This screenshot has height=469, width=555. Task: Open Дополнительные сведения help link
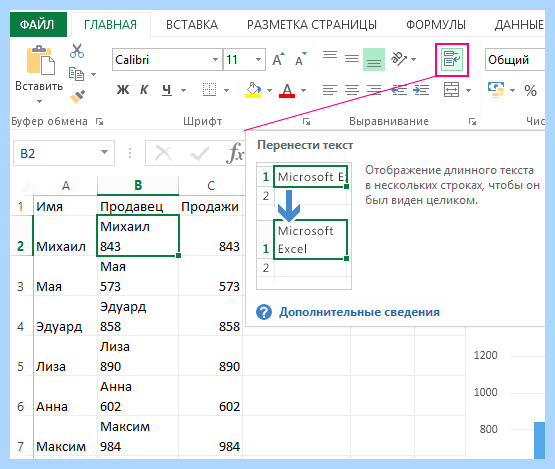pyautogui.click(x=359, y=312)
